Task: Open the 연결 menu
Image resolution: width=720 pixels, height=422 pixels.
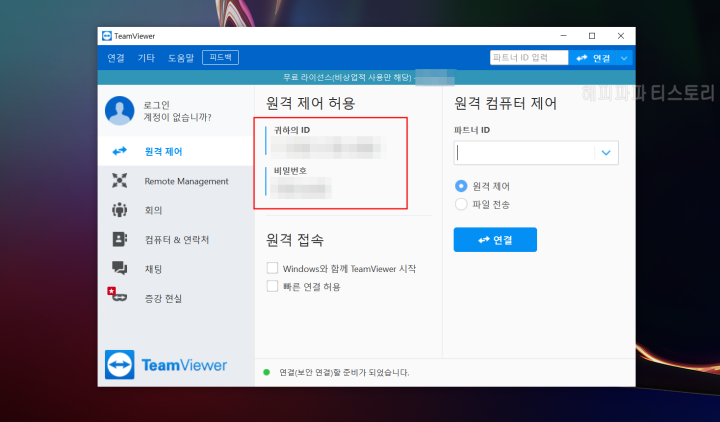Action: 116,58
